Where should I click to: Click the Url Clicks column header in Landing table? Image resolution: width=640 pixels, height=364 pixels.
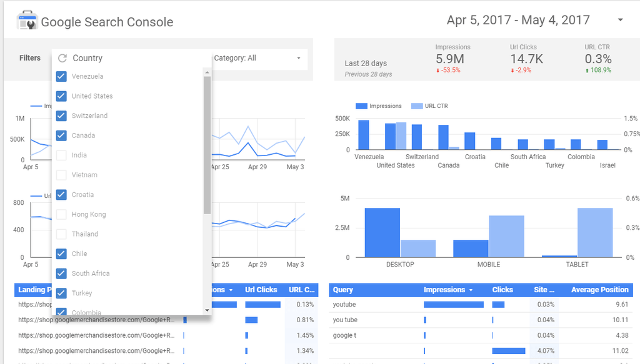pos(261,290)
